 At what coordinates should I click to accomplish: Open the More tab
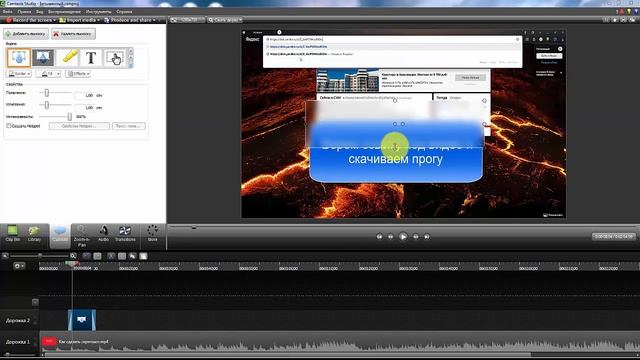(153, 234)
